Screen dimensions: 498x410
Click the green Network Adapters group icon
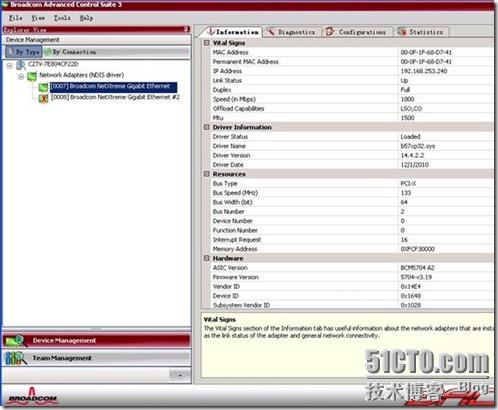32,76
